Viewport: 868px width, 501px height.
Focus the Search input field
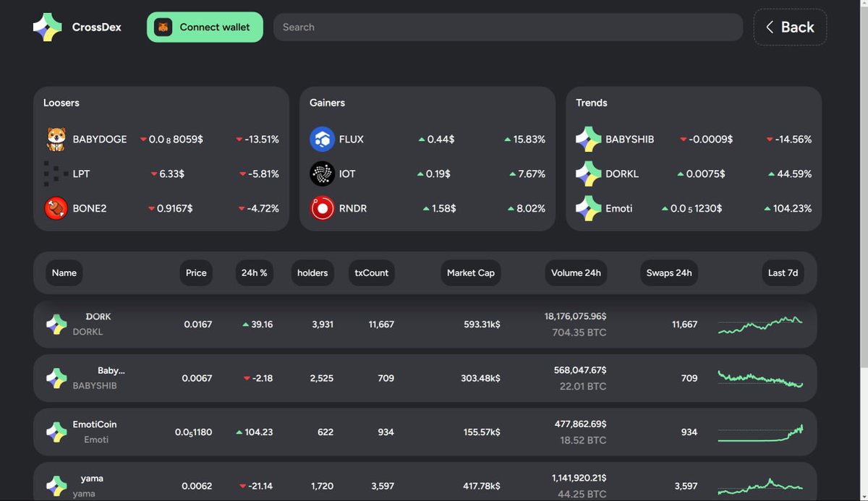(508, 27)
